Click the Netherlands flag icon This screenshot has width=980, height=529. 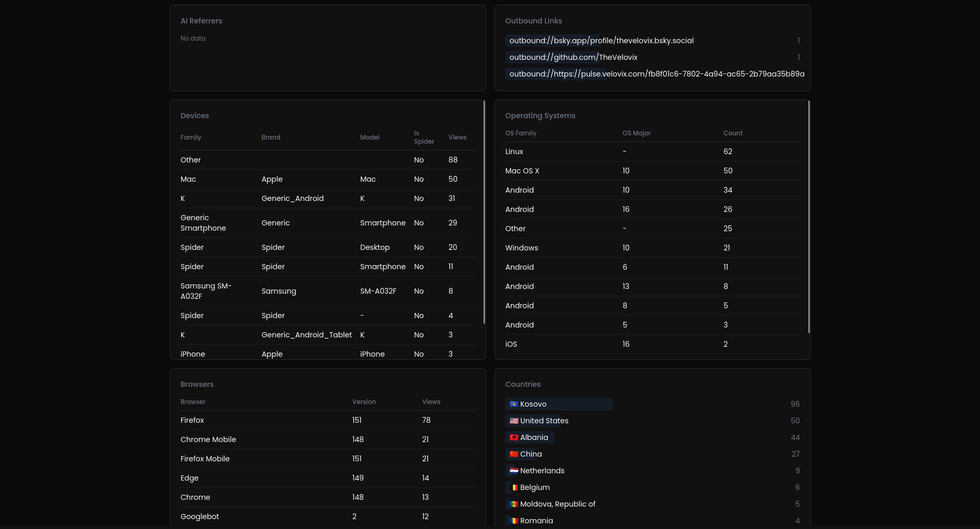(x=514, y=471)
